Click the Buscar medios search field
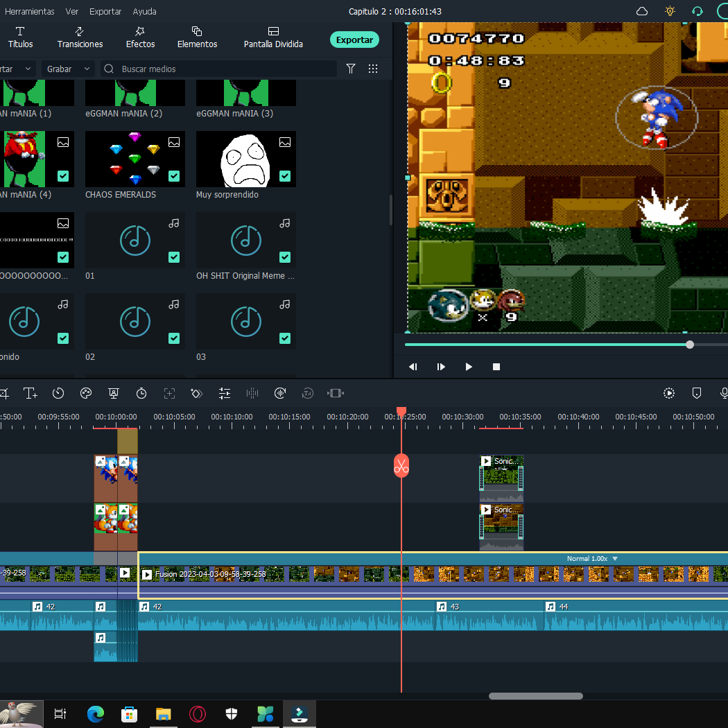 coord(218,69)
